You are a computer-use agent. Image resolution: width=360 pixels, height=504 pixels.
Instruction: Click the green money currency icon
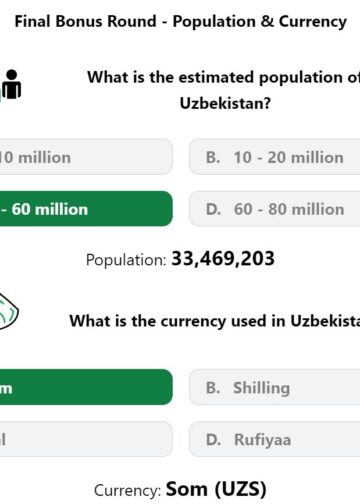coord(8,311)
